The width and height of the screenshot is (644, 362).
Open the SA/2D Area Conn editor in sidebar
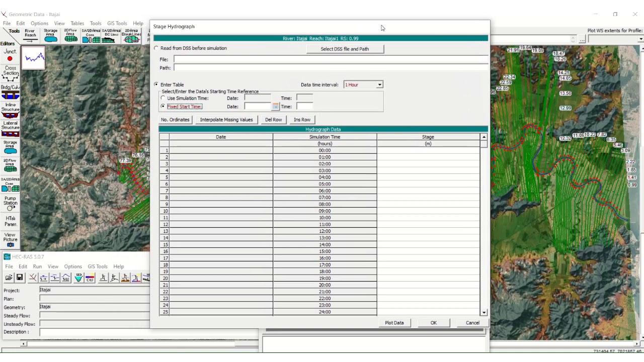click(x=10, y=185)
